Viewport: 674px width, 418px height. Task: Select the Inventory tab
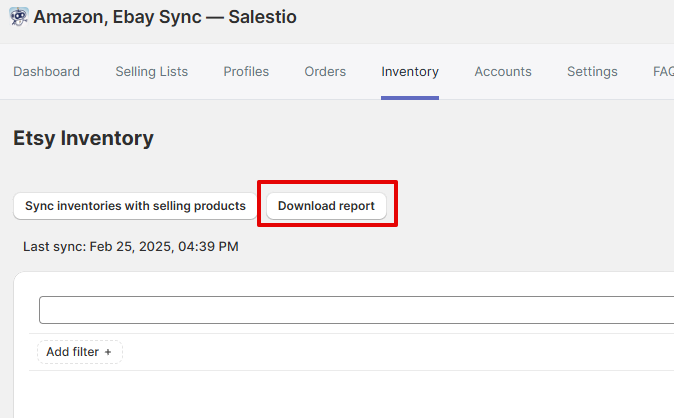coord(410,71)
